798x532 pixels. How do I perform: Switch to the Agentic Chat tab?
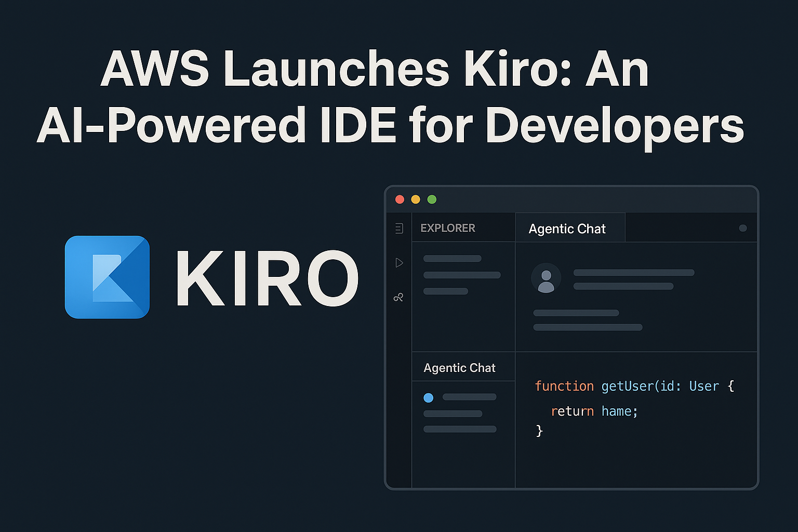[567, 229]
